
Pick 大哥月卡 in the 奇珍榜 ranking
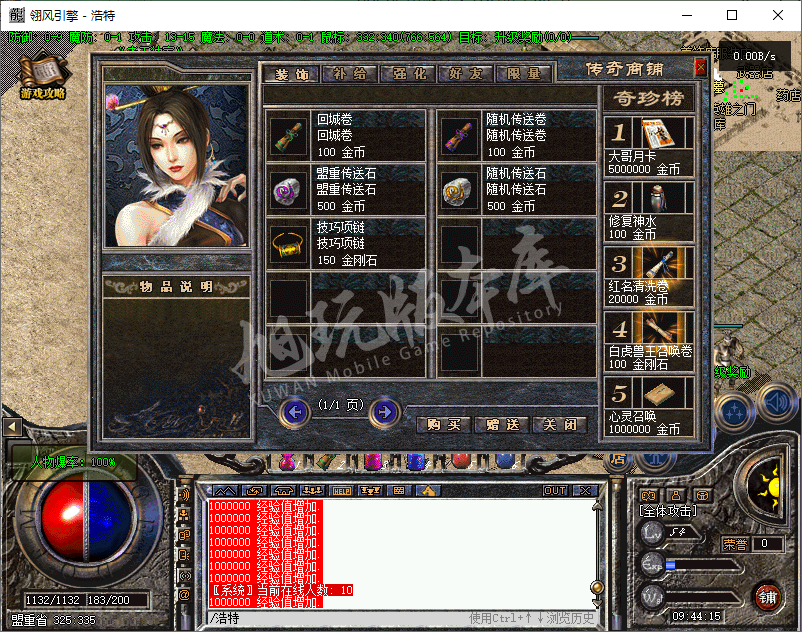click(x=649, y=147)
